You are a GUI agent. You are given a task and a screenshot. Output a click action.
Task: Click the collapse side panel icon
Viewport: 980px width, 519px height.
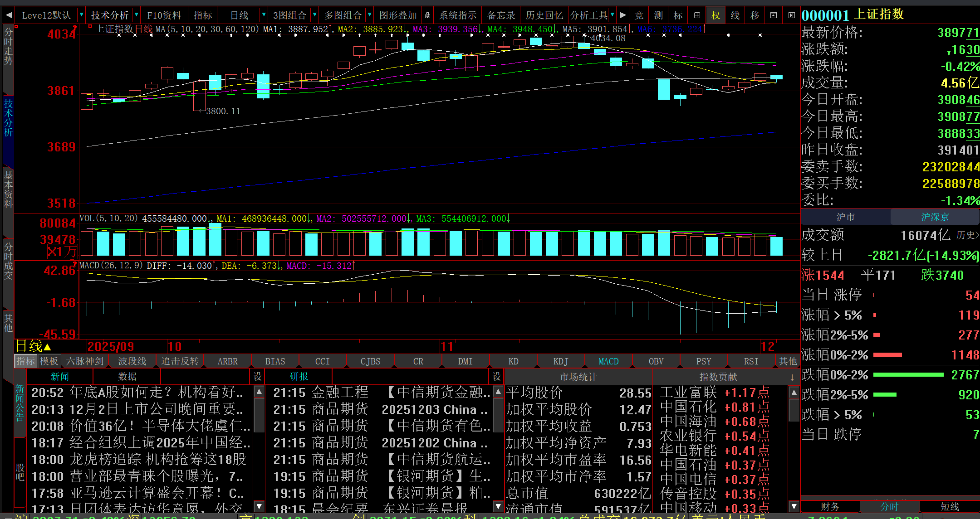click(x=792, y=15)
